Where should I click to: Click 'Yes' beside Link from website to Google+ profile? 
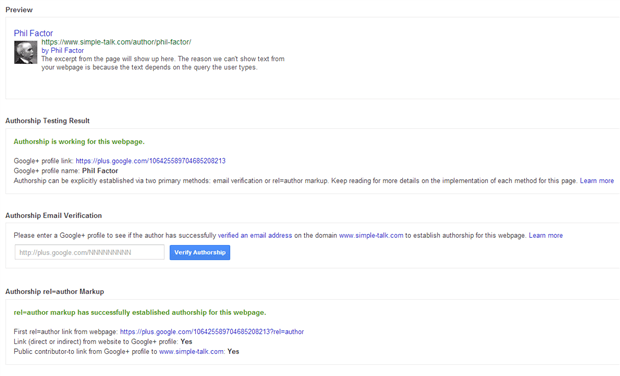pos(186,342)
